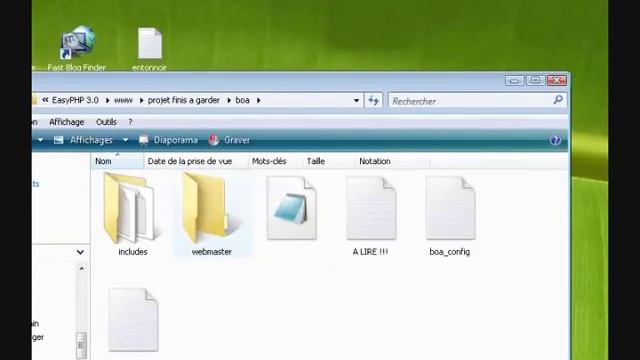Click boa in the address breadcrumb
The image size is (640, 360).
coord(242,100)
